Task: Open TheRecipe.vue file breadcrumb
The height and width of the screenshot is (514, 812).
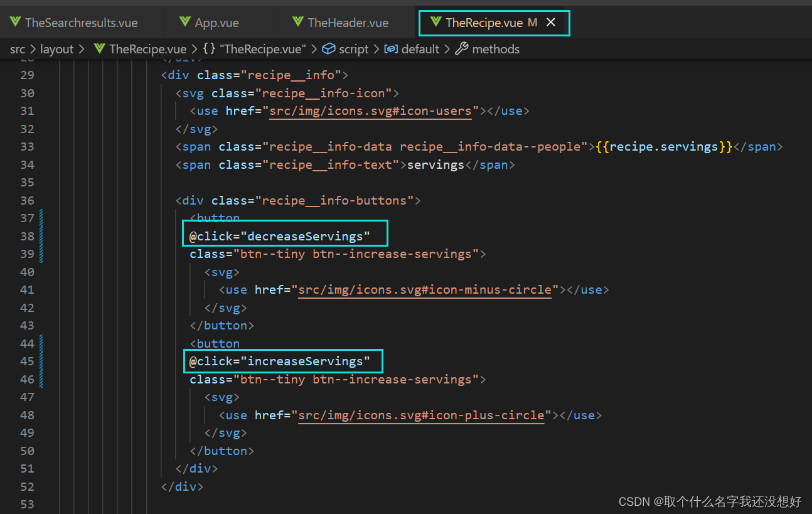Action: [147, 49]
